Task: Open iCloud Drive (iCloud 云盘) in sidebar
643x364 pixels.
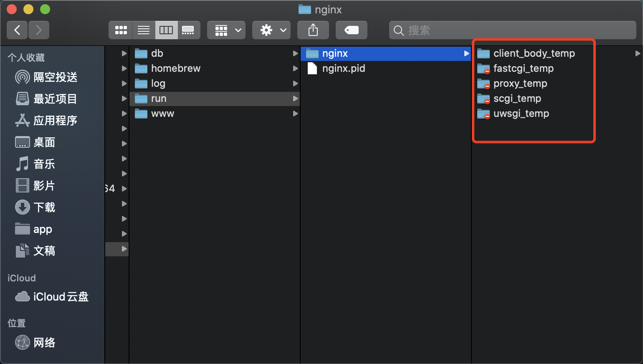Action: (x=52, y=297)
